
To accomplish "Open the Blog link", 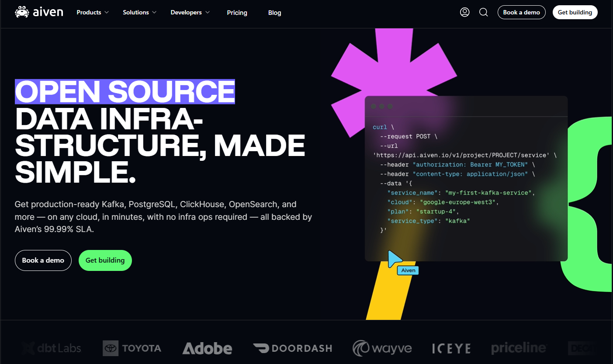I will pyautogui.click(x=274, y=13).
